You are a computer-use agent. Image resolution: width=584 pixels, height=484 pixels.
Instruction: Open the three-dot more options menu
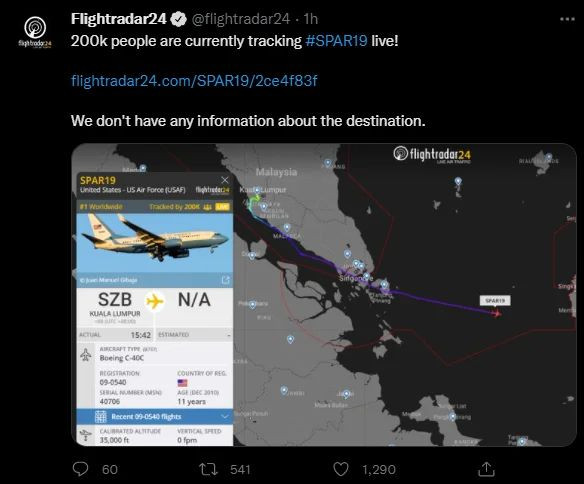567,19
